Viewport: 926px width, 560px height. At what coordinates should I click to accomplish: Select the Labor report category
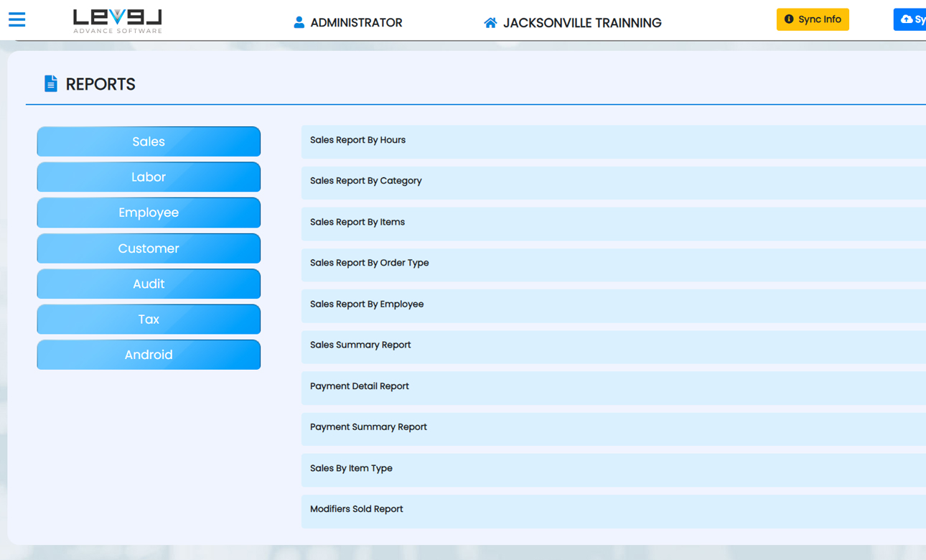149,177
